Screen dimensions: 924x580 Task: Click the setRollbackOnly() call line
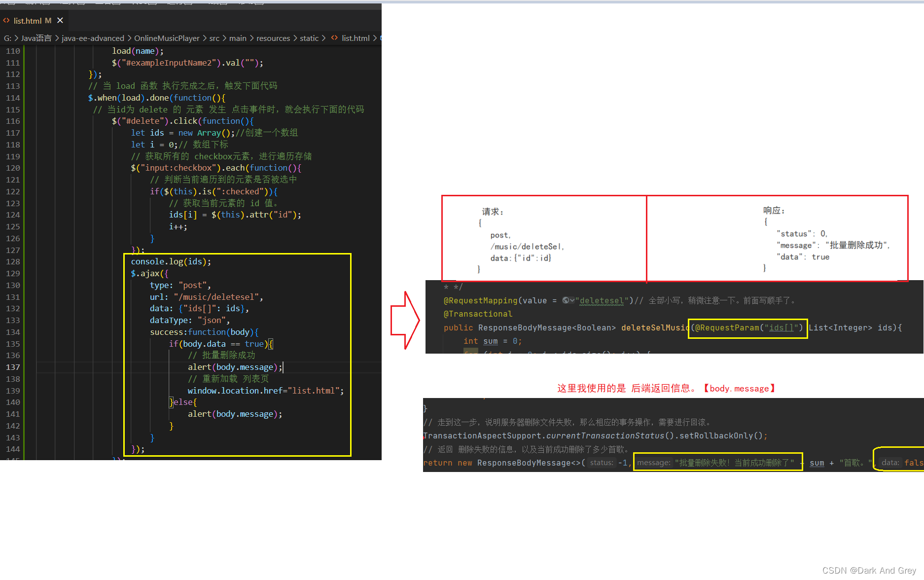click(x=595, y=435)
